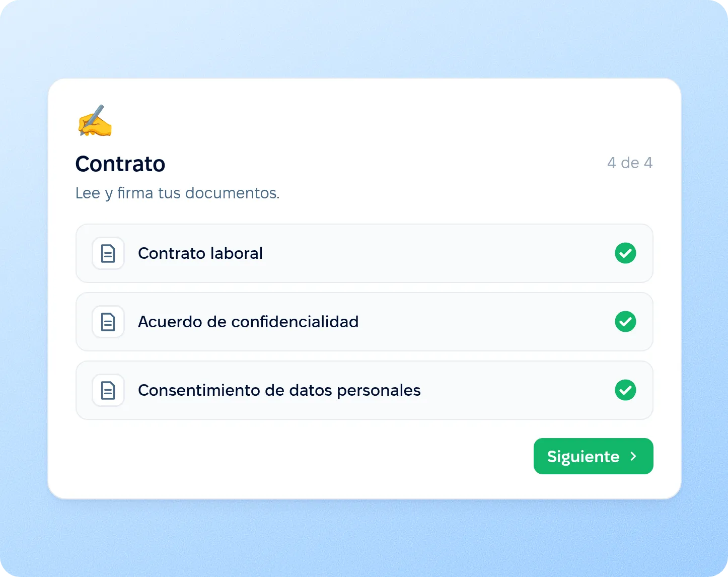Click the green checkmark for Contrato laboral
This screenshot has width=728, height=577.
(625, 253)
